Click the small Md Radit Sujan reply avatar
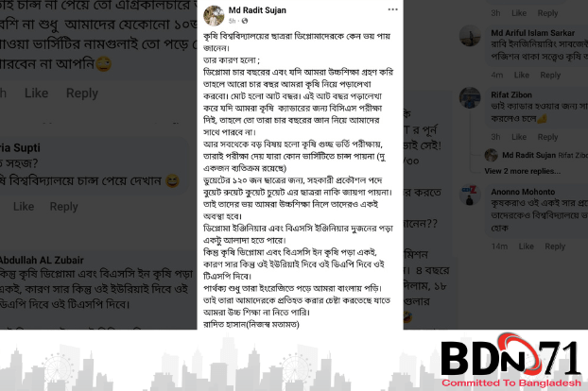 point(492,155)
